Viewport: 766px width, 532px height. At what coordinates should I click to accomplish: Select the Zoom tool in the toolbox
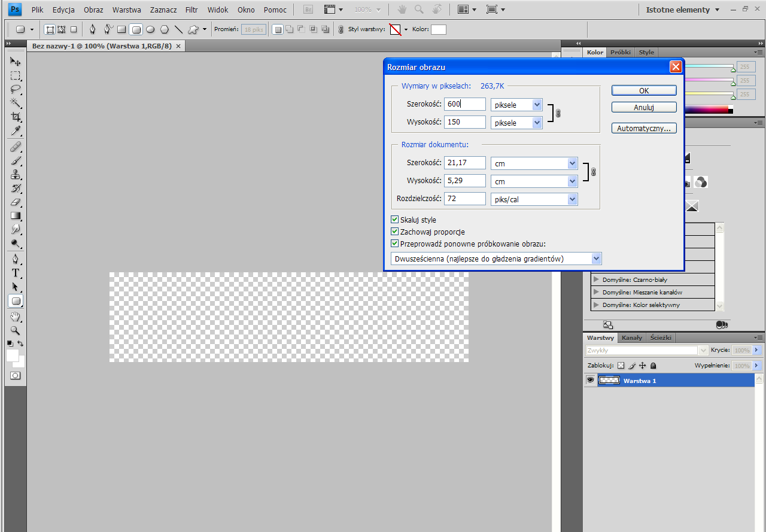(16, 330)
